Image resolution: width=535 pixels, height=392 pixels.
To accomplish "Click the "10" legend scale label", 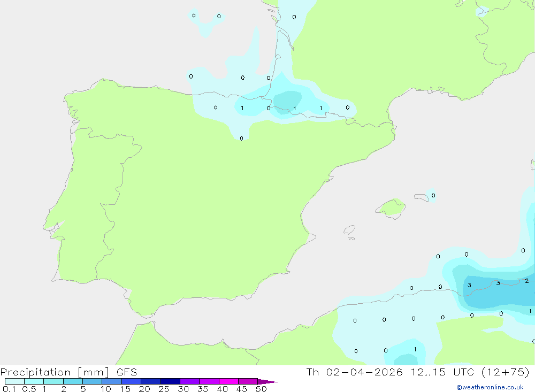I will click(106, 389).
